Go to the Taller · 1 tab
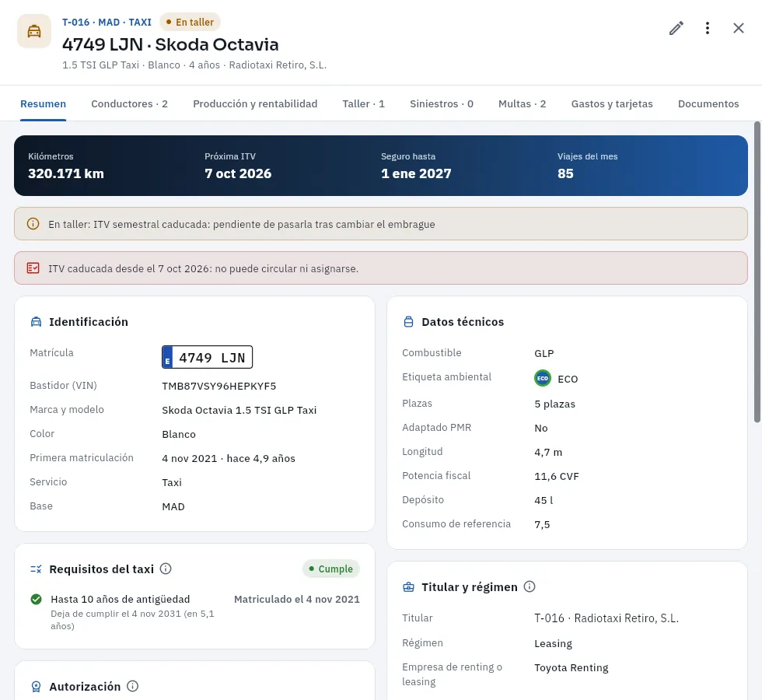The width and height of the screenshot is (762, 700). [x=364, y=104]
